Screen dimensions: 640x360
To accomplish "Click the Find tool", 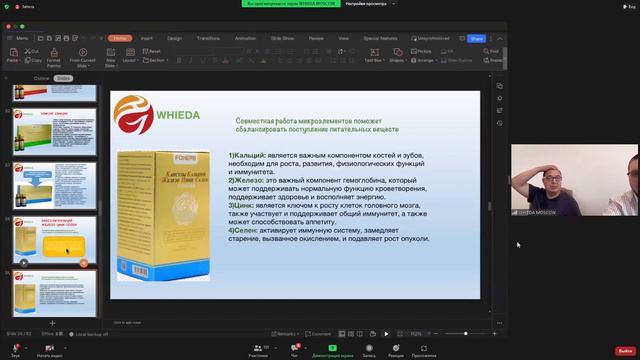I will (x=491, y=51).
